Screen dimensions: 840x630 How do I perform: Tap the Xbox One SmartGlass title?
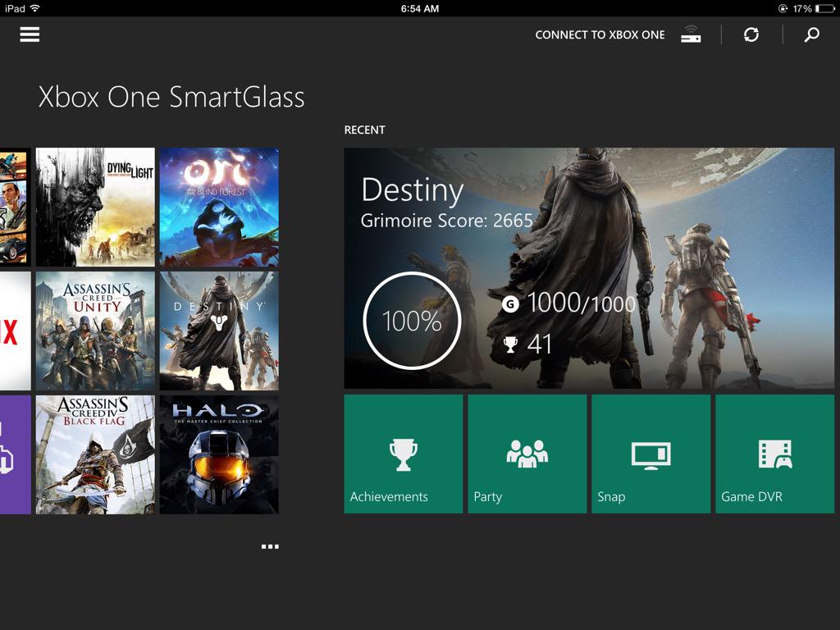[x=171, y=98]
